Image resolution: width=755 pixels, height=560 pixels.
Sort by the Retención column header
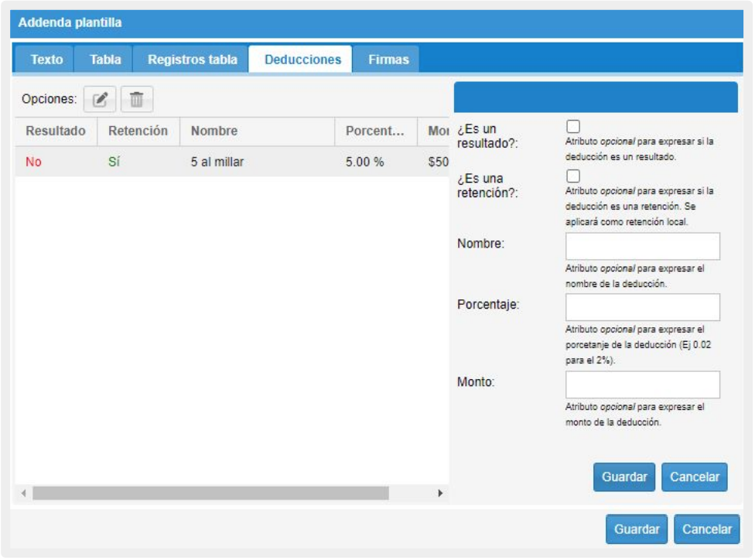click(x=138, y=131)
